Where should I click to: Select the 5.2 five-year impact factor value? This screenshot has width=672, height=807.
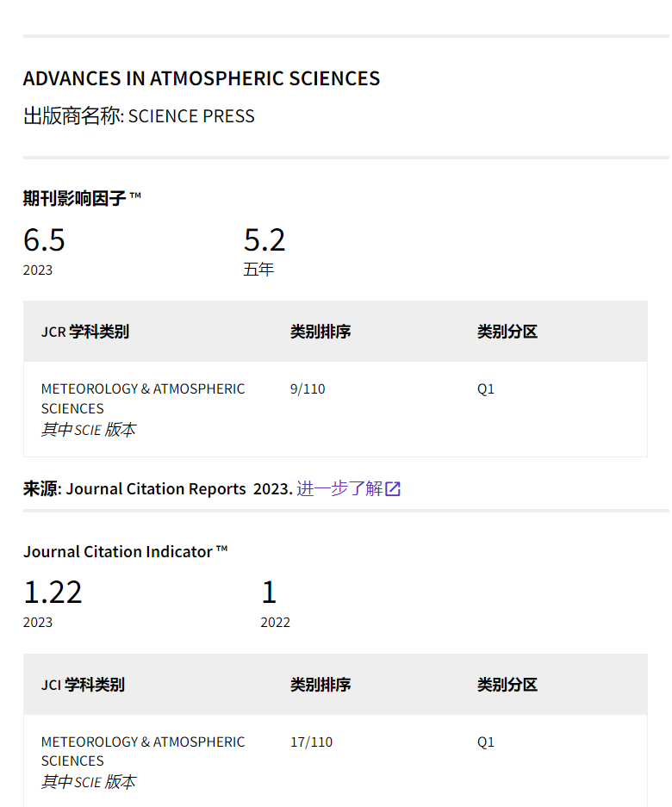264,239
